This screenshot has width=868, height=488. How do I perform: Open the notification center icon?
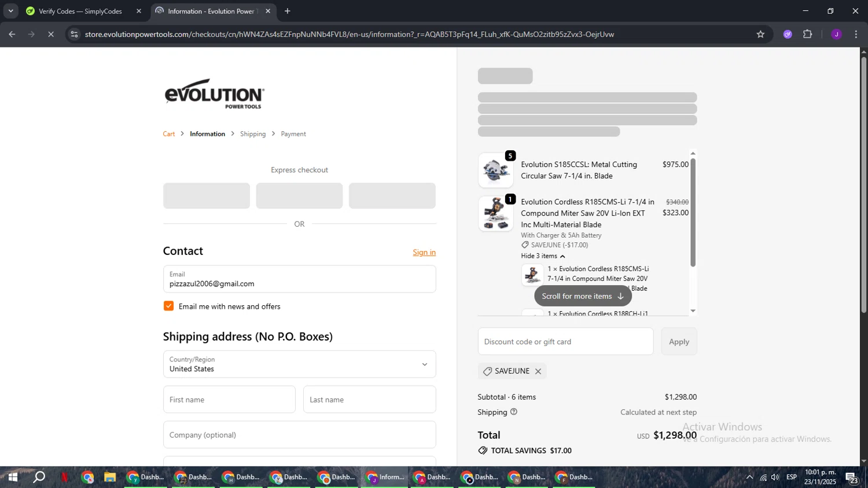click(852, 477)
